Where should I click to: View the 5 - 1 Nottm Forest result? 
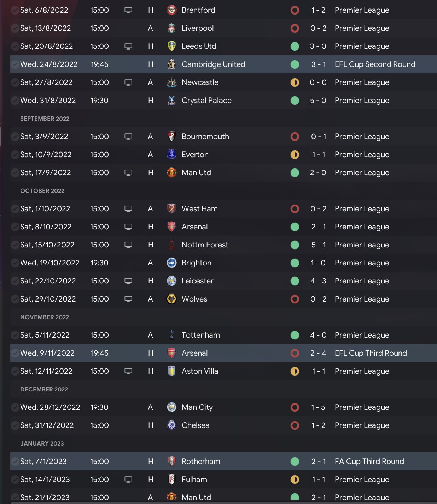(318, 245)
